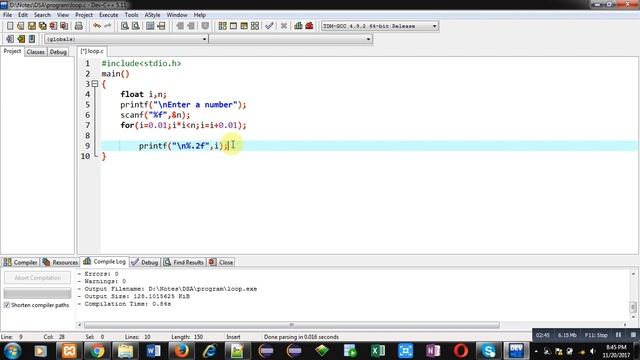The width and height of the screenshot is (640, 360).
Task: Toggle the Shorten compiler paths checkbox
Action: pos(7,305)
